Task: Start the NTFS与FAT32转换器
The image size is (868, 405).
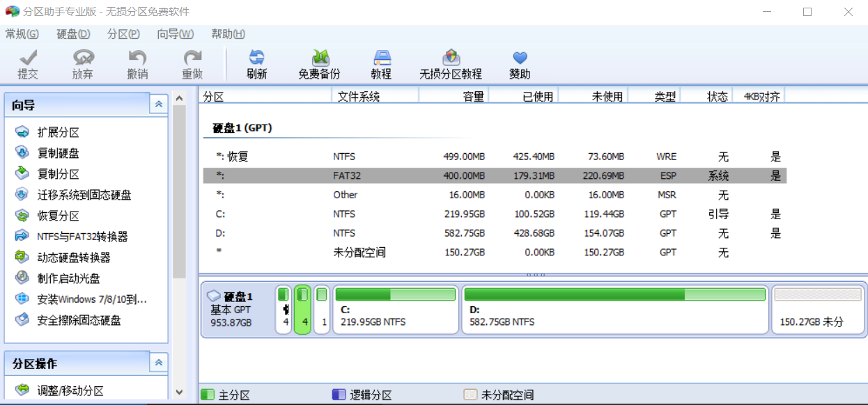Action: pyautogui.click(x=82, y=237)
